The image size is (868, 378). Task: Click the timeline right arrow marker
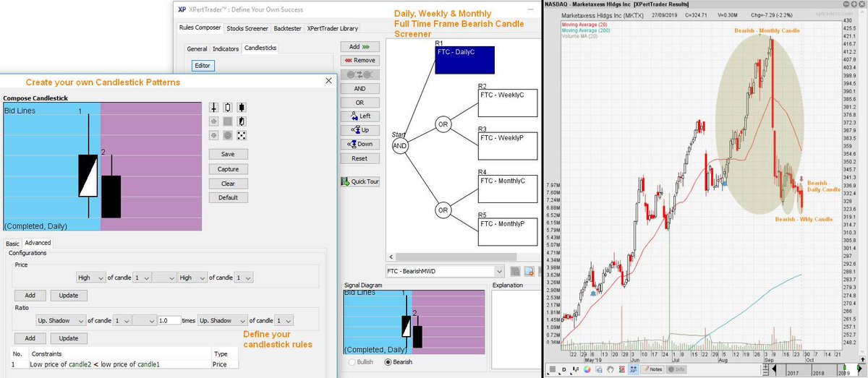click(859, 368)
